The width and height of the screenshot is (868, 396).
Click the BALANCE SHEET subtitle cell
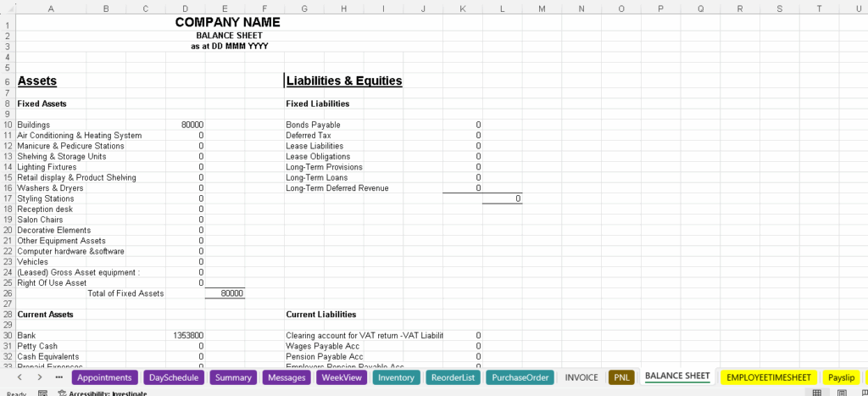click(229, 36)
